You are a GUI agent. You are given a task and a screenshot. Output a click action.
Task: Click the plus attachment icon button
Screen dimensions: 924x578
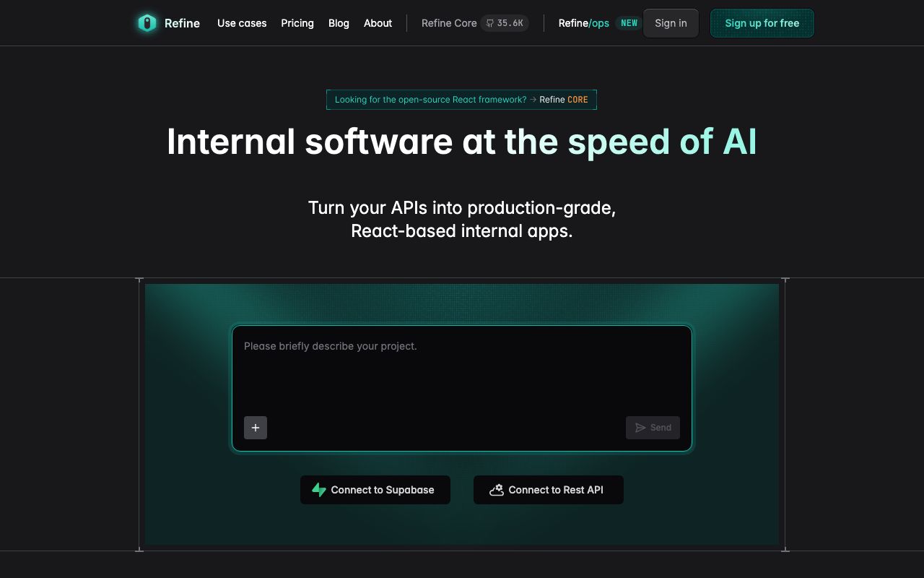click(x=256, y=428)
